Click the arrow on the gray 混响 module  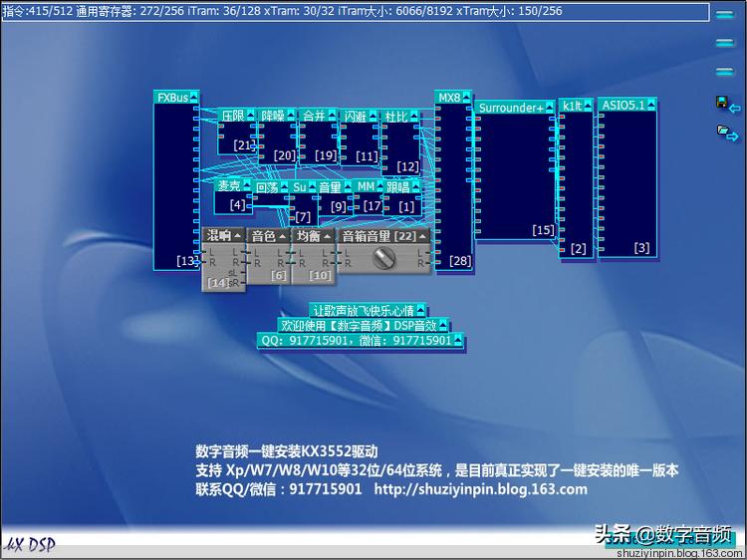click(x=238, y=235)
